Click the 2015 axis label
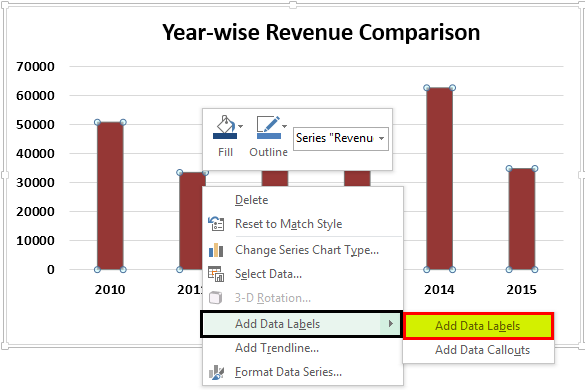The width and height of the screenshot is (585, 390). [521, 290]
